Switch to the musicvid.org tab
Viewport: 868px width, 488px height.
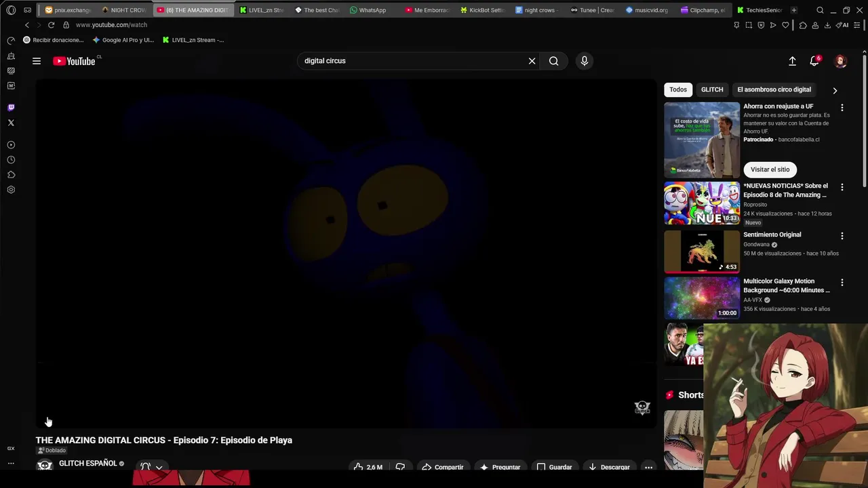coord(647,10)
